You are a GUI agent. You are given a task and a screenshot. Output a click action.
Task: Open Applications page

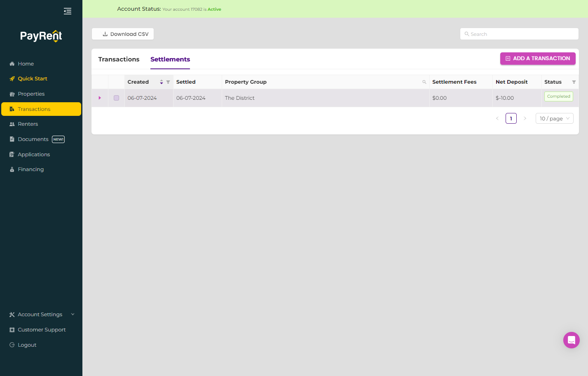41,155
